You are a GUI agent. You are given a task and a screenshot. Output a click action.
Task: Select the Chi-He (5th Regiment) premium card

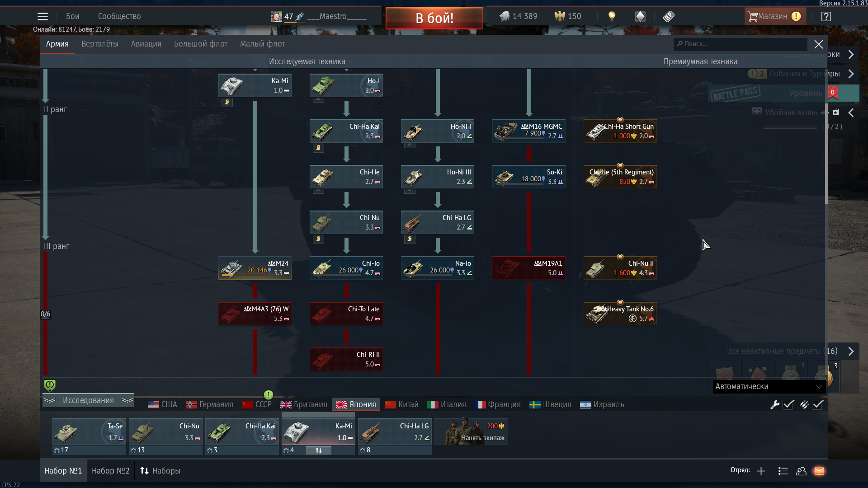tap(620, 177)
